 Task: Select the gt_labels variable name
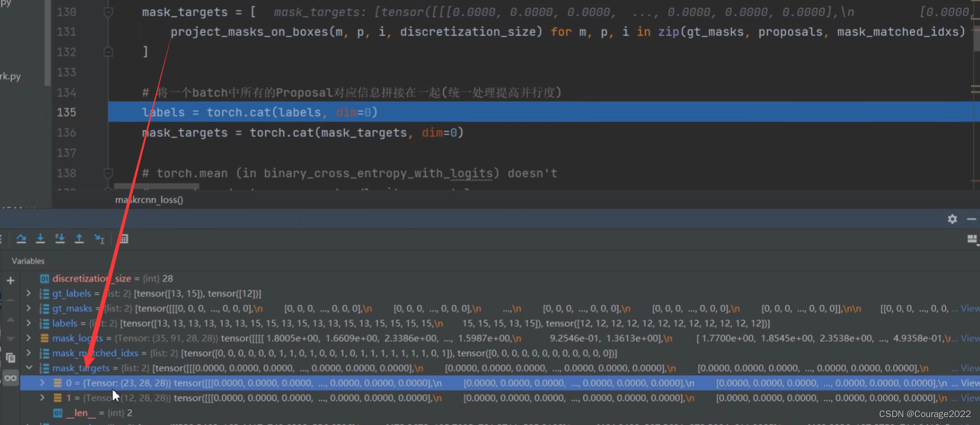pos(72,293)
